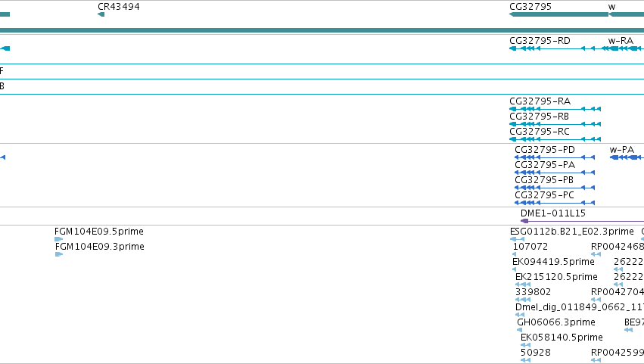
Task: Click the DME1-011L15 purple feature
Action: [582, 221]
